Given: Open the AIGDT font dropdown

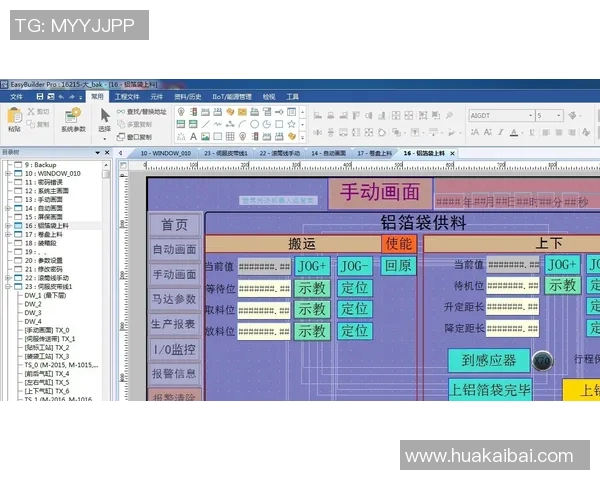Looking at the screenshot, I should (x=530, y=115).
